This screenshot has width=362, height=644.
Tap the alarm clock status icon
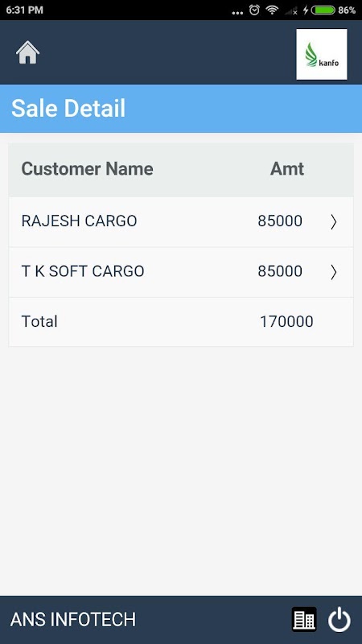[x=254, y=10]
